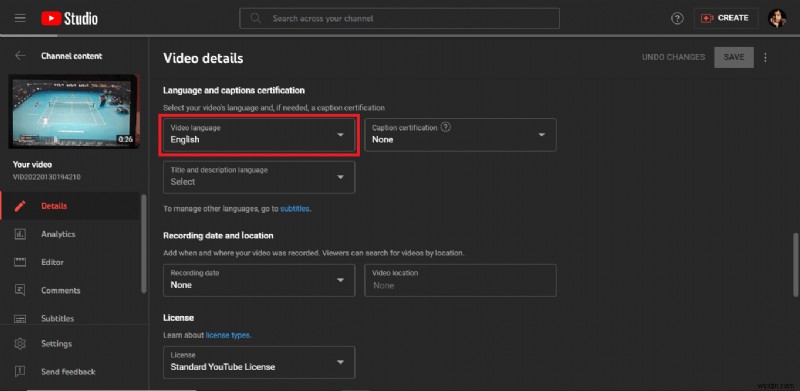The width and height of the screenshot is (800, 391).
Task: Click the main page vertical scrollbar
Action: (795, 264)
